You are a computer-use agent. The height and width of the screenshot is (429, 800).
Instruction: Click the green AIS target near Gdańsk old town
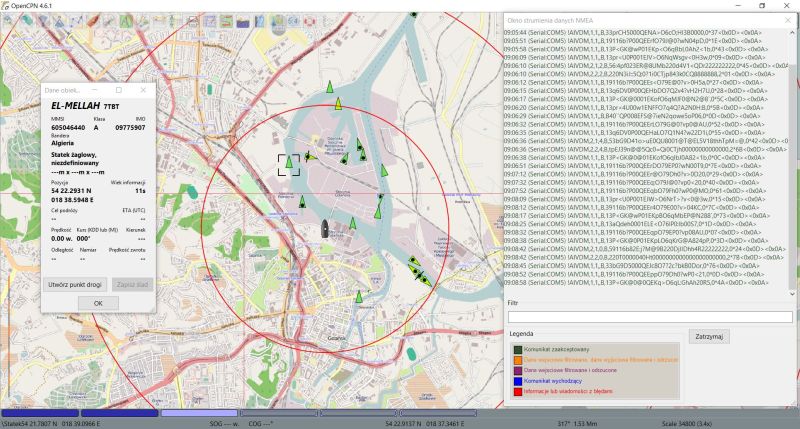(x=359, y=296)
